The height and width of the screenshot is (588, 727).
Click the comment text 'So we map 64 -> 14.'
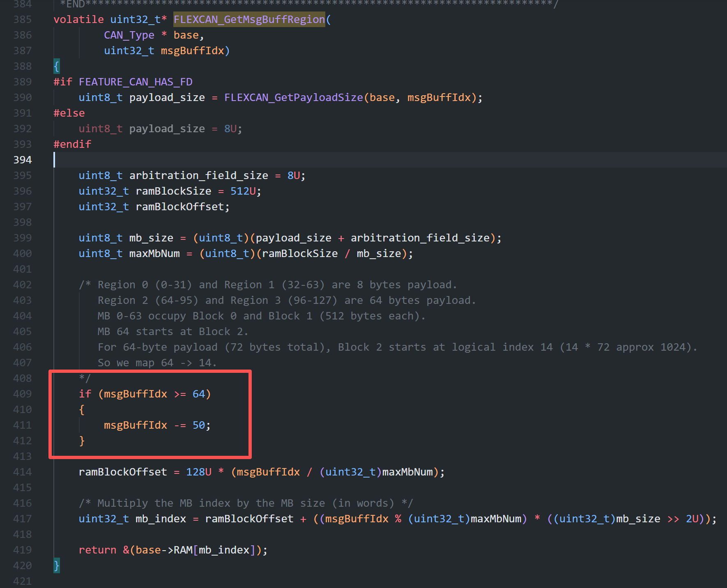pos(157,363)
